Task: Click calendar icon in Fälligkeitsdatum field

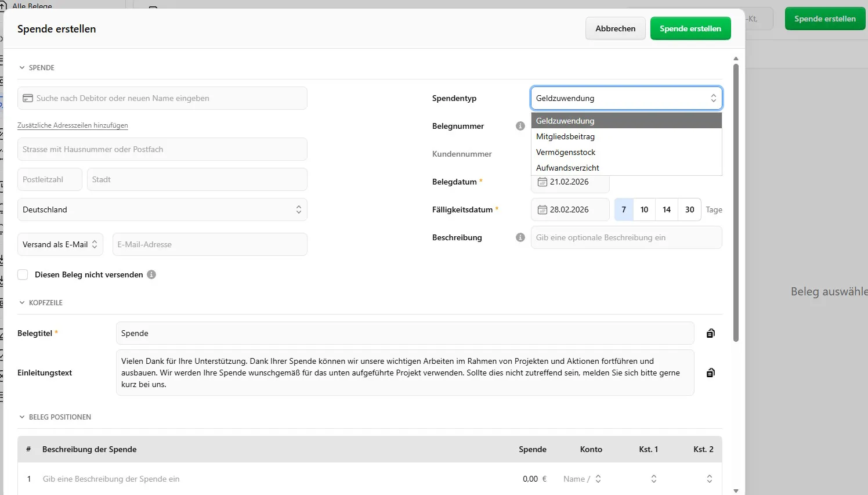Action: tap(542, 209)
